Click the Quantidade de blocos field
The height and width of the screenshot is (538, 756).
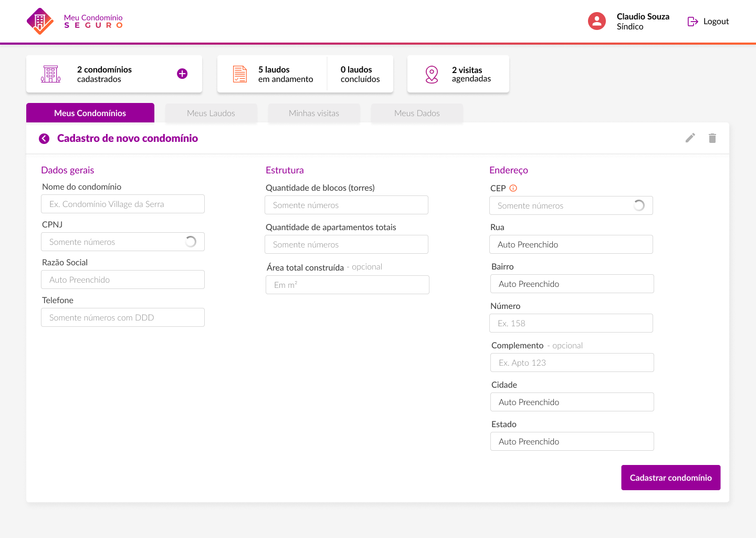[x=346, y=205]
